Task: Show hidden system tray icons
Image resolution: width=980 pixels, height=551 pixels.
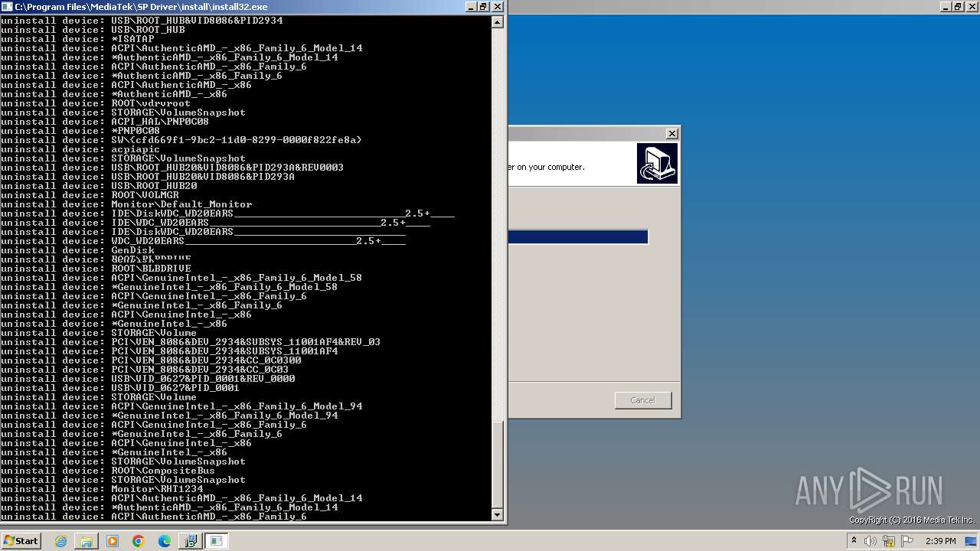Action: [x=854, y=541]
